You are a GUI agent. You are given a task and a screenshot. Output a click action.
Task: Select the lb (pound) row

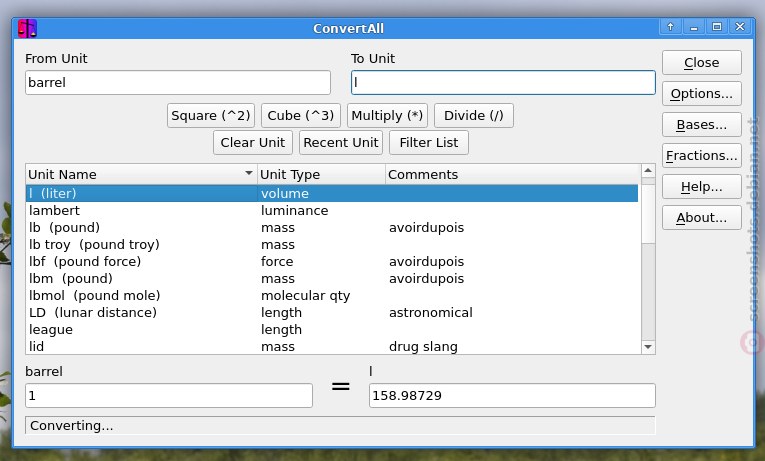[x=332, y=228]
